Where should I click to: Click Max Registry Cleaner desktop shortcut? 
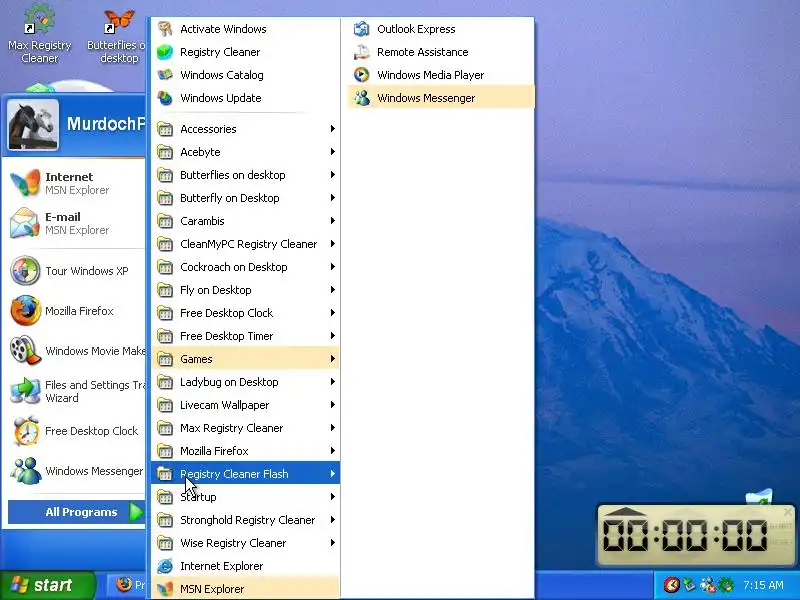point(39,32)
